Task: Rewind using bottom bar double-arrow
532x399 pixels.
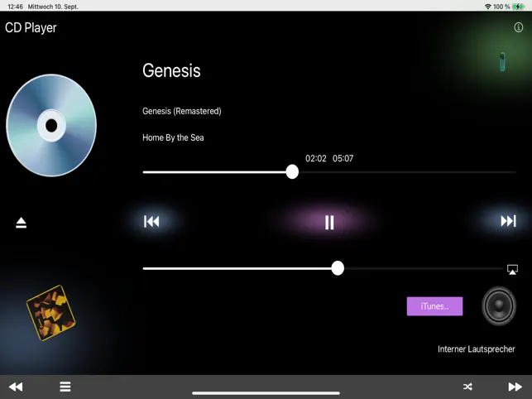Action: [x=16, y=387]
